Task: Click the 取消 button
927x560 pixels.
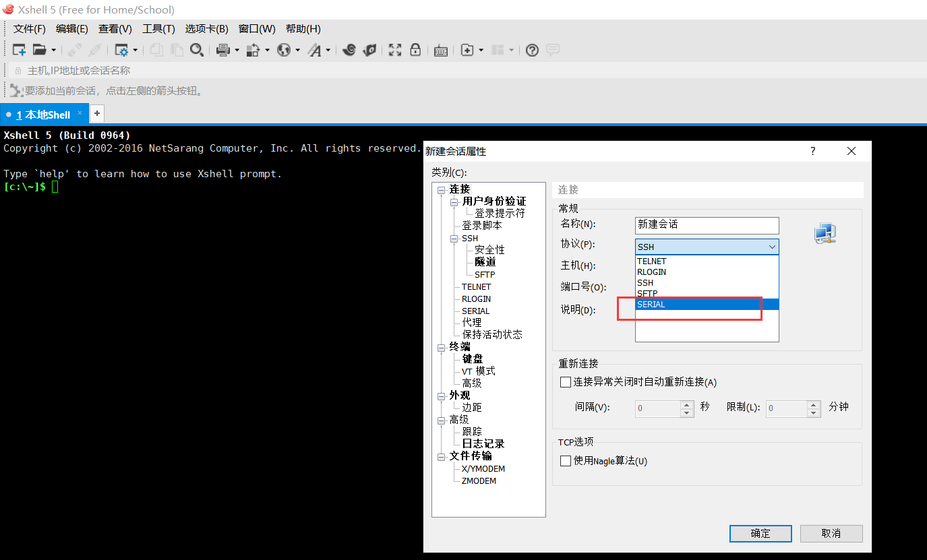Action: pyautogui.click(x=831, y=533)
